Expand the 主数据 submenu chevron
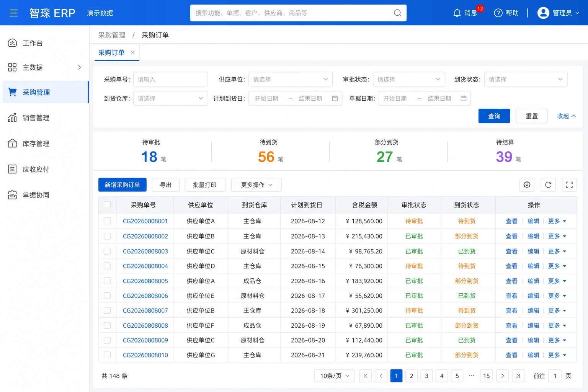588x392 pixels. [x=80, y=67]
